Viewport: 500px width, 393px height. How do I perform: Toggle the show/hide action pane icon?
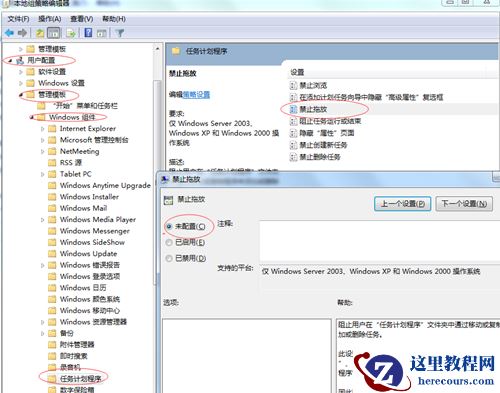click(102, 33)
